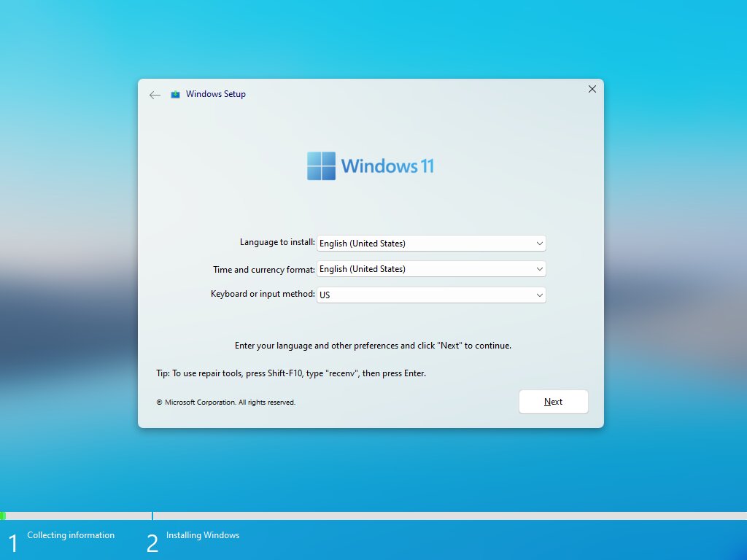The width and height of the screenshot is (747, 560).
Task: Click the green installation progress bar
Action: (x=3, y=516)
